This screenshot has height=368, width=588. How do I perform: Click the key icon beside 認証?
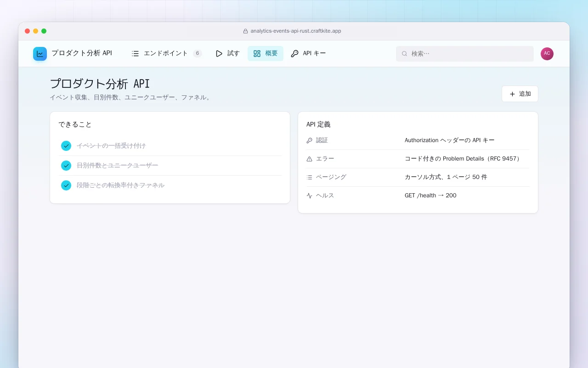pyautogui.click(x=309, y=141)
